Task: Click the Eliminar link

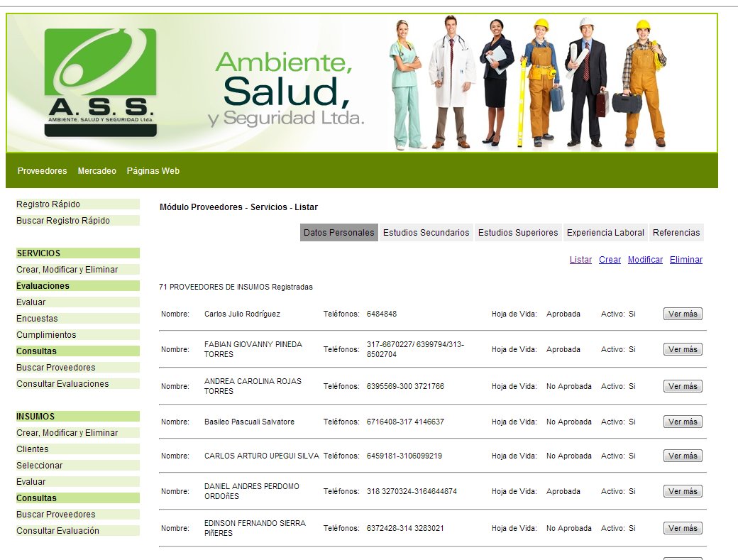Action: coord(685,260)
